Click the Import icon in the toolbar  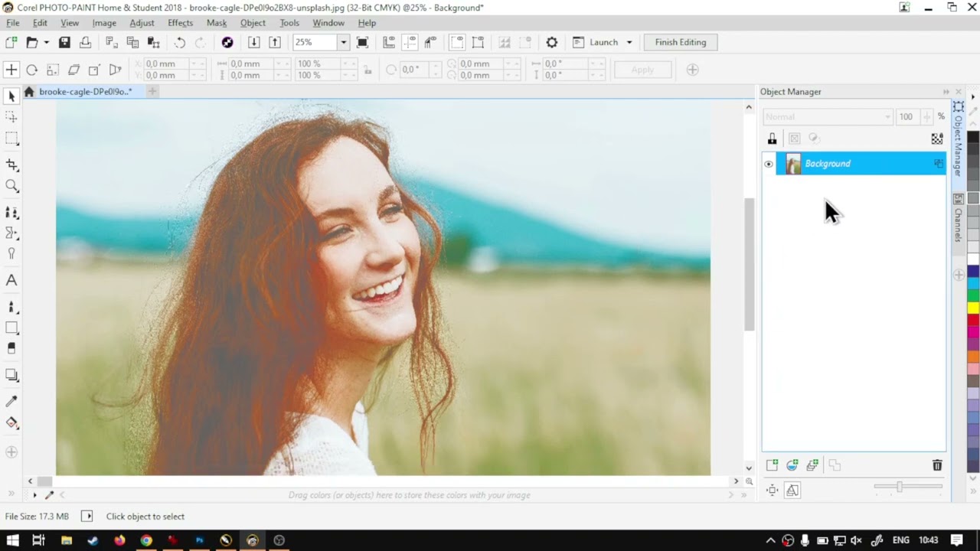tap(254, 43)
